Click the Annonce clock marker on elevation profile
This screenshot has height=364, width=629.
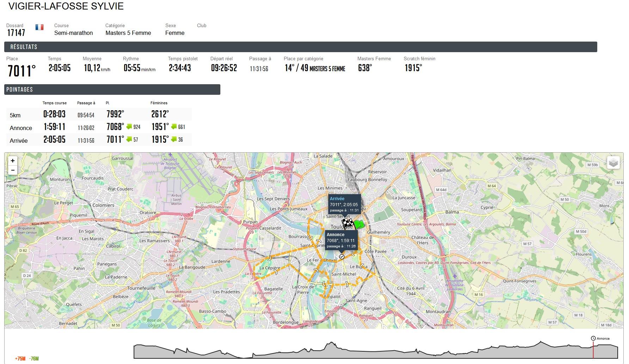coord(593,338)
